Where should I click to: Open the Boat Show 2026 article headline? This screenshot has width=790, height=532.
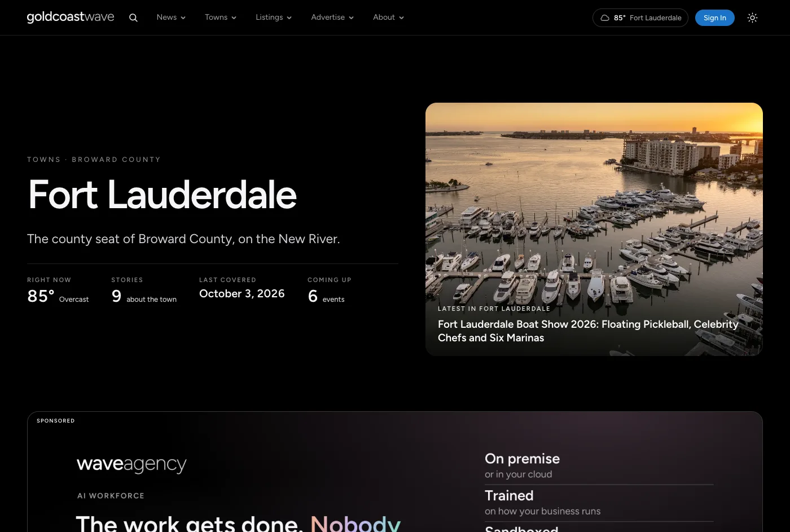(x=588, y=331)
